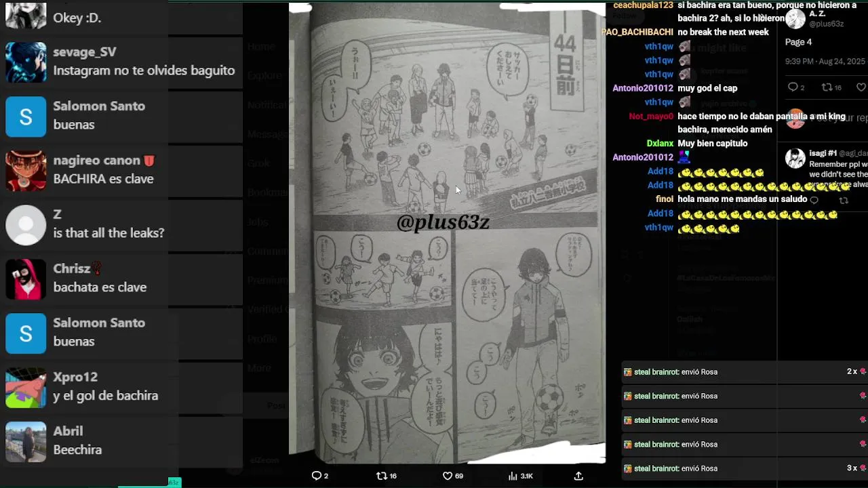Click the 9:39 PM · Aug 24, 2025 timestamp
The image size is (868, 488).
825,61
